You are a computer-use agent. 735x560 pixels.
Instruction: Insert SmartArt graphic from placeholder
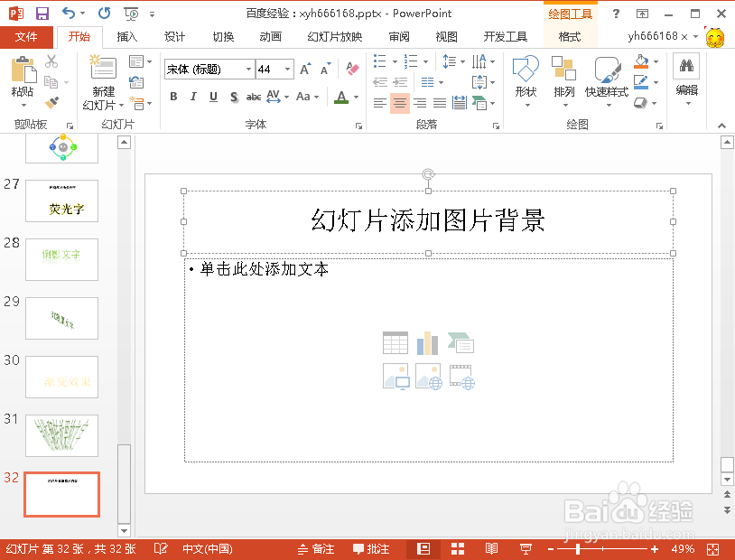pos(461,343)
